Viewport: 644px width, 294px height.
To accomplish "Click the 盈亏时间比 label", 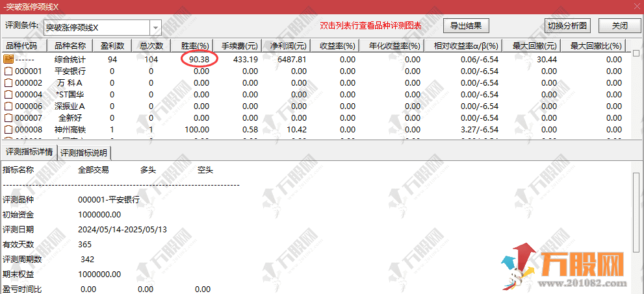I will click(x=22, y=289).
